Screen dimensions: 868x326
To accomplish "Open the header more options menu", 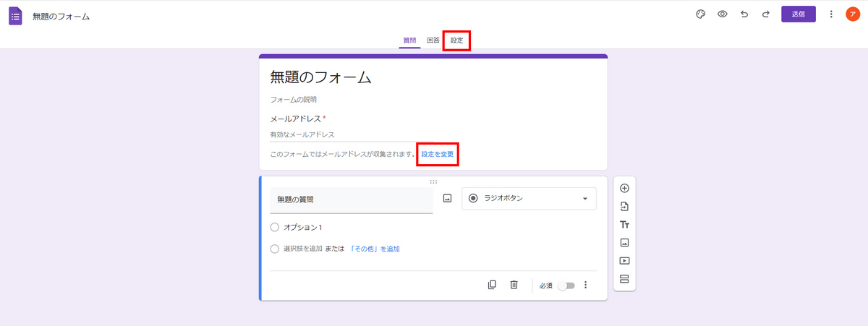I will point(831,14).
